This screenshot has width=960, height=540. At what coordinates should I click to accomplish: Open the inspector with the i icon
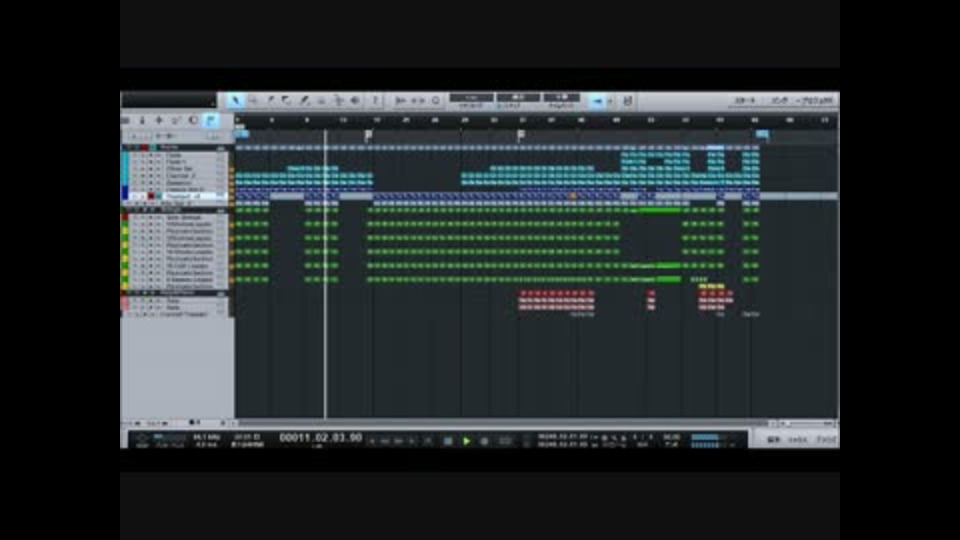click(142, 121)
